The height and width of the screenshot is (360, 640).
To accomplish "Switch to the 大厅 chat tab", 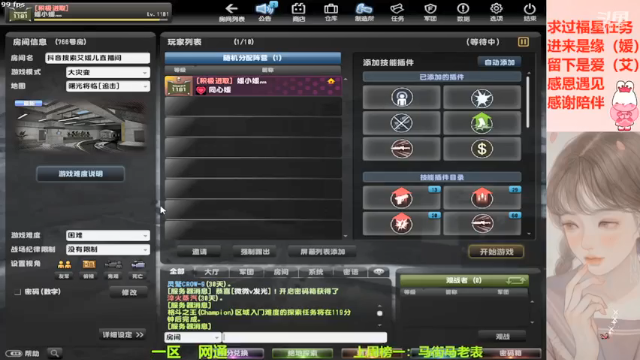I will coord(211,272).
